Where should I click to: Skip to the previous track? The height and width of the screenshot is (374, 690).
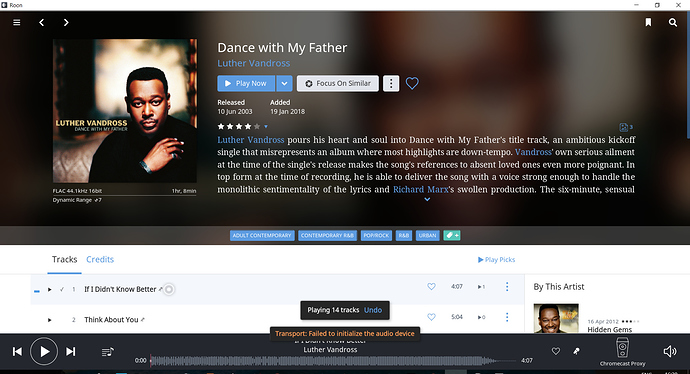click(17, 352)
